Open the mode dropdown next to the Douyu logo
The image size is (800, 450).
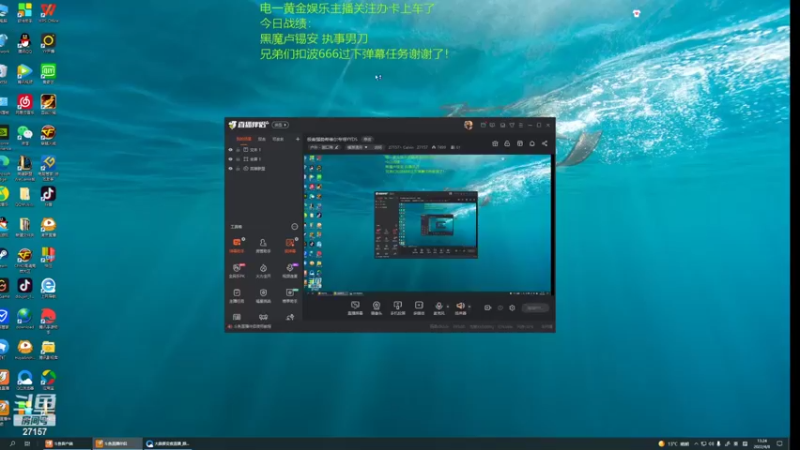tap(280, 125)
